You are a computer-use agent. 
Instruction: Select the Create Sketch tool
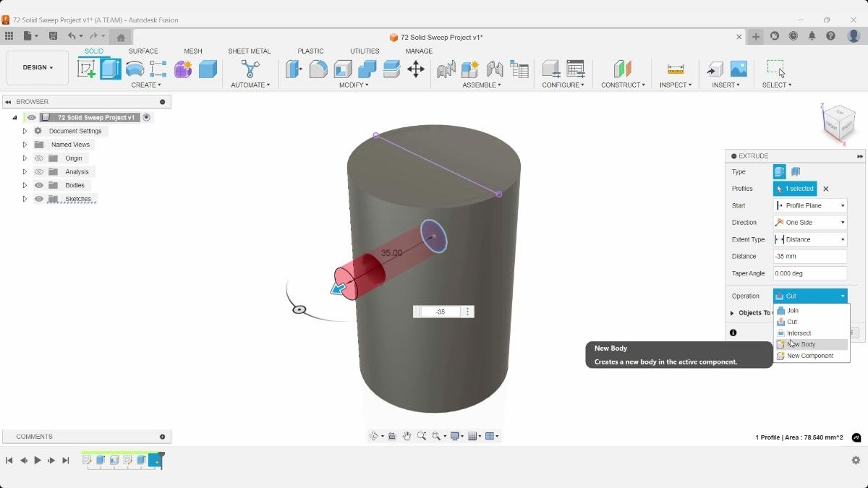click(86, 69)
